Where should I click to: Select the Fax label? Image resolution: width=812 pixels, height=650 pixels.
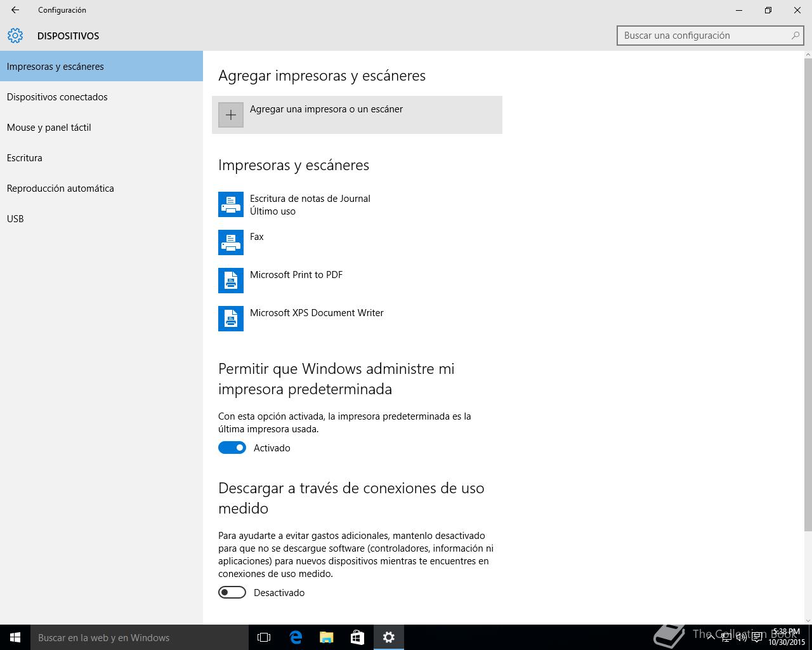(257, 237)
